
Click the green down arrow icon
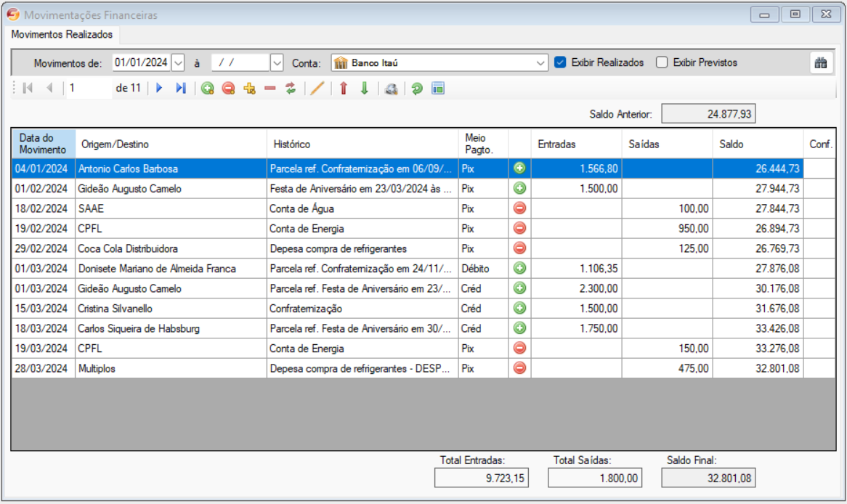[365, 89]
